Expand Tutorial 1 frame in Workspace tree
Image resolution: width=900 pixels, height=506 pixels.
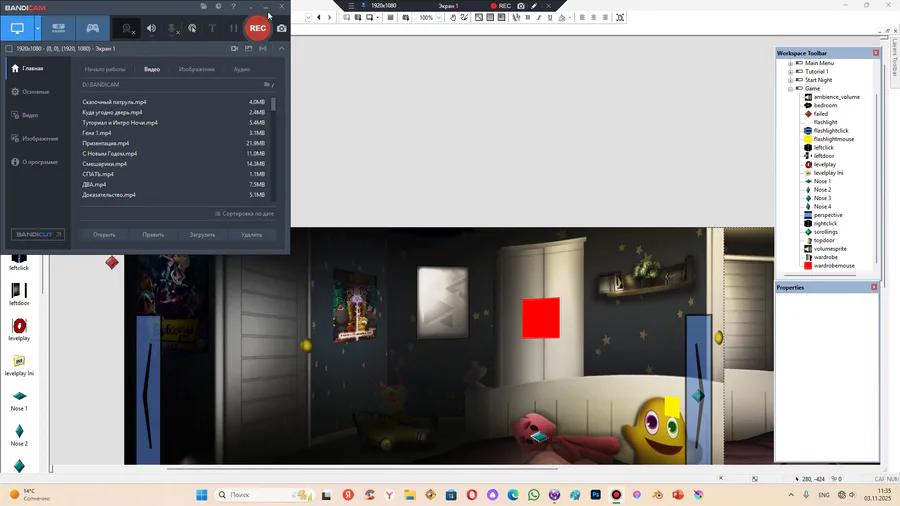790,72
